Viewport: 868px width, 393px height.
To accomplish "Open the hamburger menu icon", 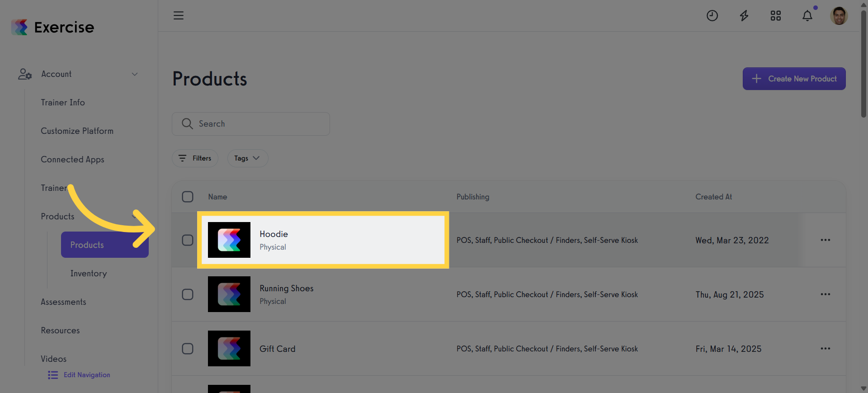I will point(179,15).
